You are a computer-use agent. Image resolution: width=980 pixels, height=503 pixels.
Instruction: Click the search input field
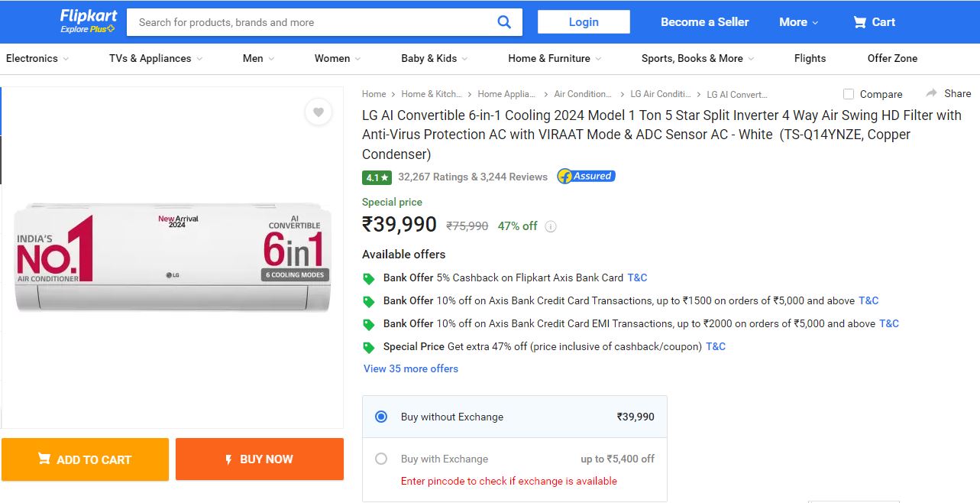click(306, 22)
